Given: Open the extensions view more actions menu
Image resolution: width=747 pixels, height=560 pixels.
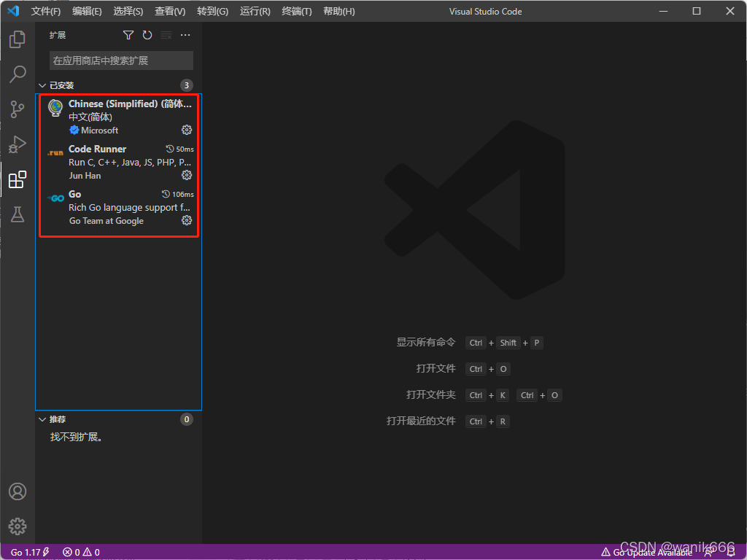Looking at the screenshot, I should [x=185, y=35].
